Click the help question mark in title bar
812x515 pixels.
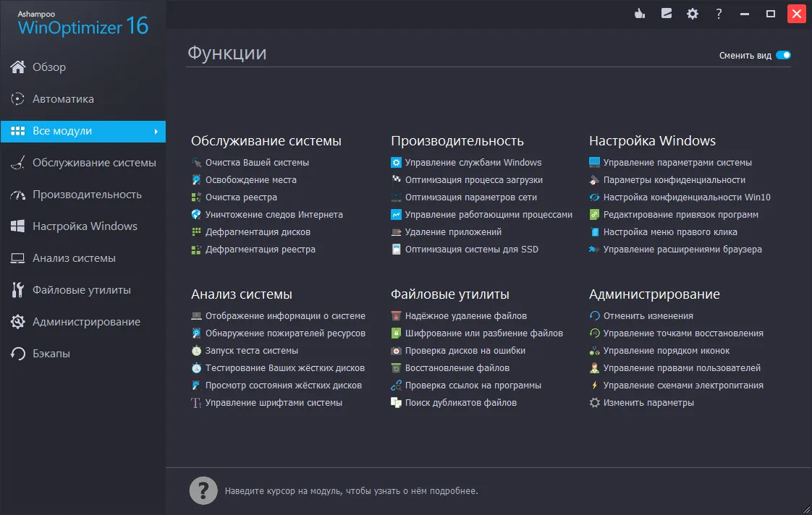pyautogui.click(x=719, y=14)
